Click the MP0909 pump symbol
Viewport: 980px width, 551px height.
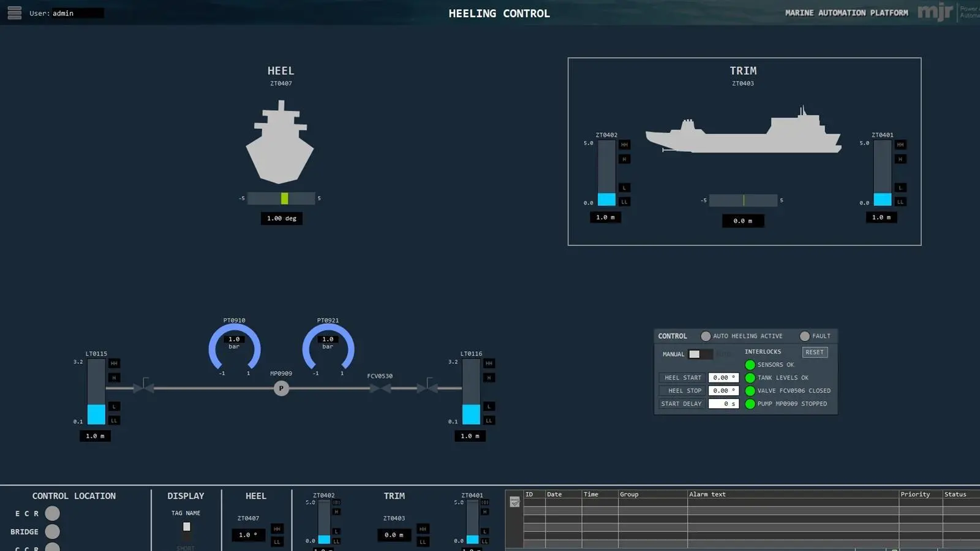pos(281,388)
